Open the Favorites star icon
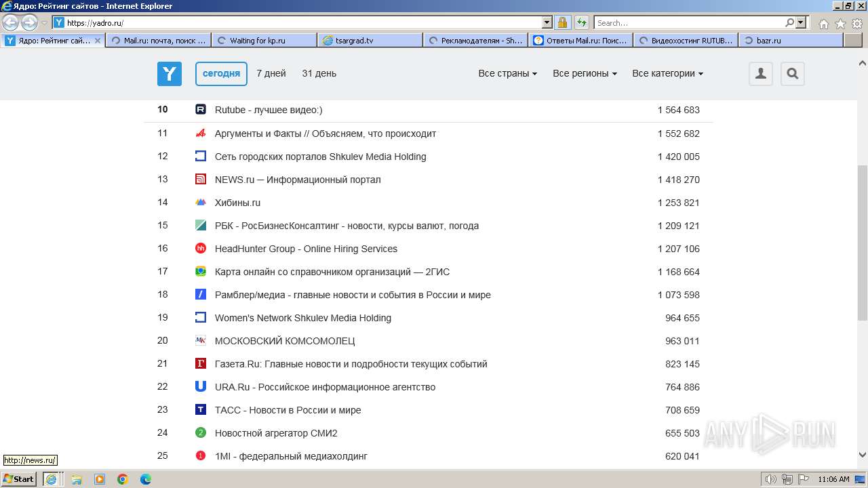Image resolution: width=868 pixels, height=488 pixels. [x=840, y=23]
